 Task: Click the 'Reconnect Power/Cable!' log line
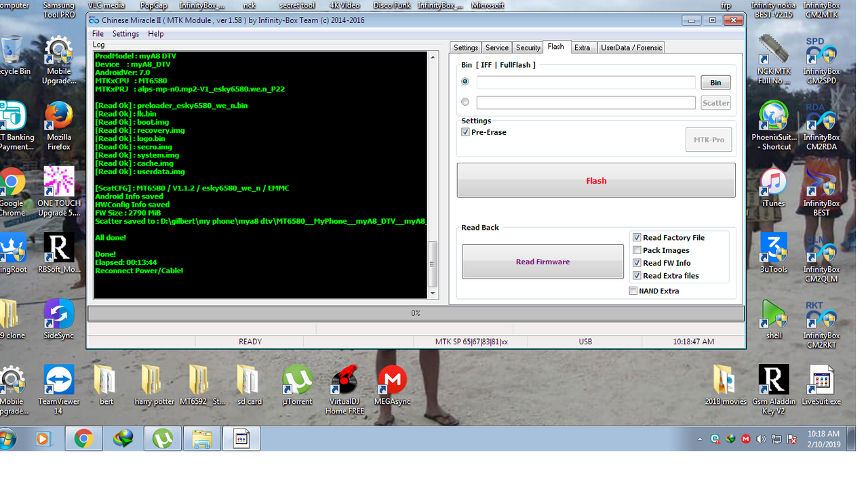click(139, 270)
